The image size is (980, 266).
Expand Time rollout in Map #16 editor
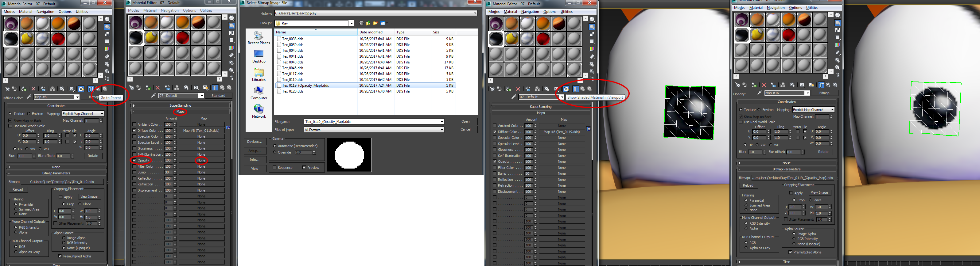[x=786, y=261]
